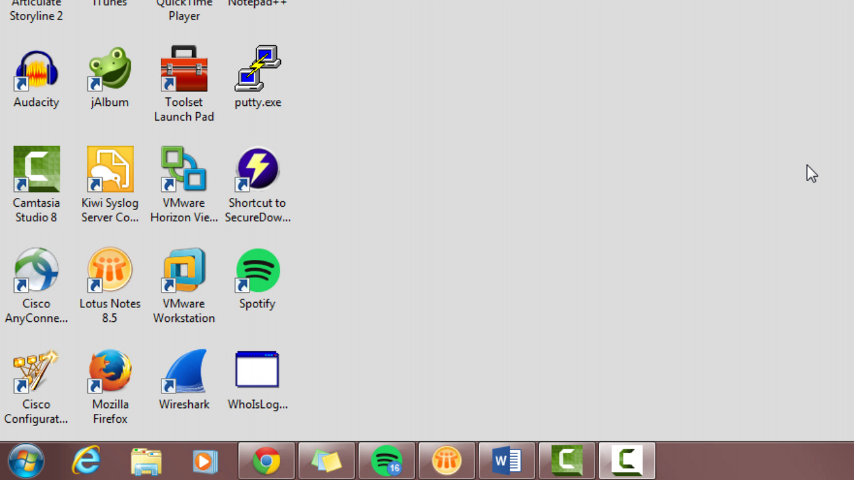The width and height of the screenshot is (854, 480).
Task: Click the Spotify shortcut on the desktop
Action: pyautogui.click(x=258, y=272)
